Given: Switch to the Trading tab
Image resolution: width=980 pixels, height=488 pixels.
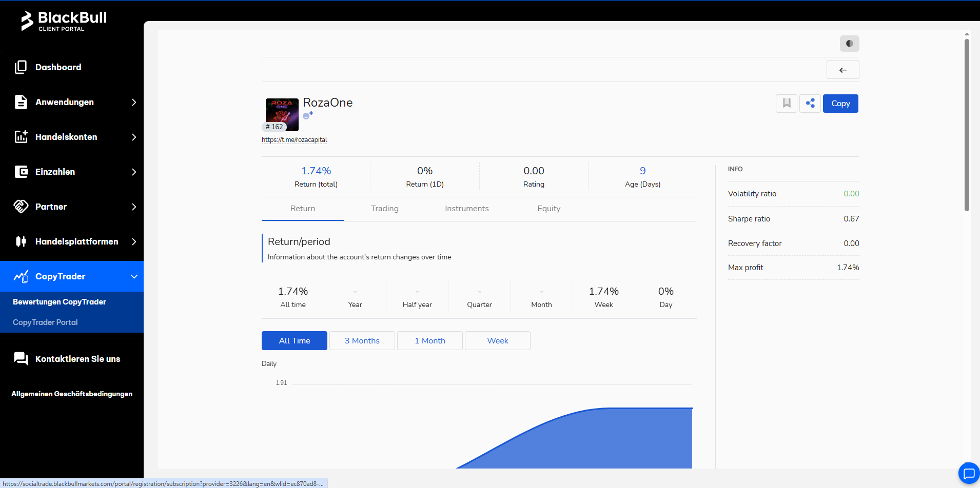Looking at the screenshot, I should click(x=385, y=209).
